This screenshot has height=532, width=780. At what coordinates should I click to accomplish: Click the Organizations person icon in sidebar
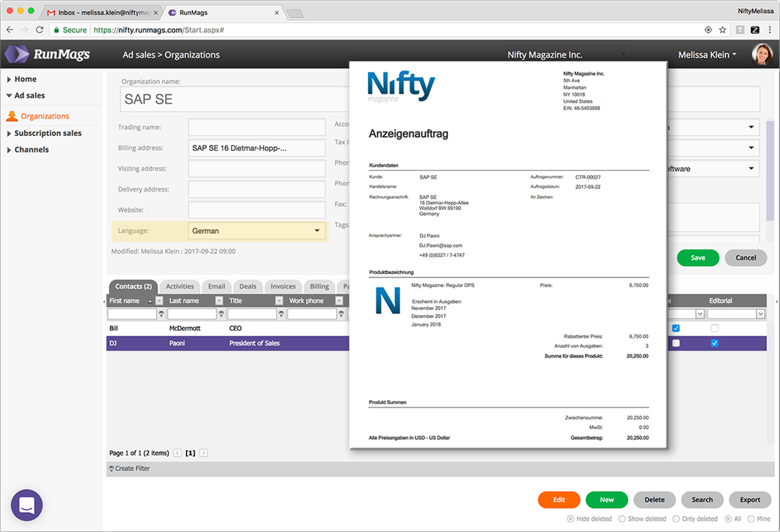click(x=12, y=116)
